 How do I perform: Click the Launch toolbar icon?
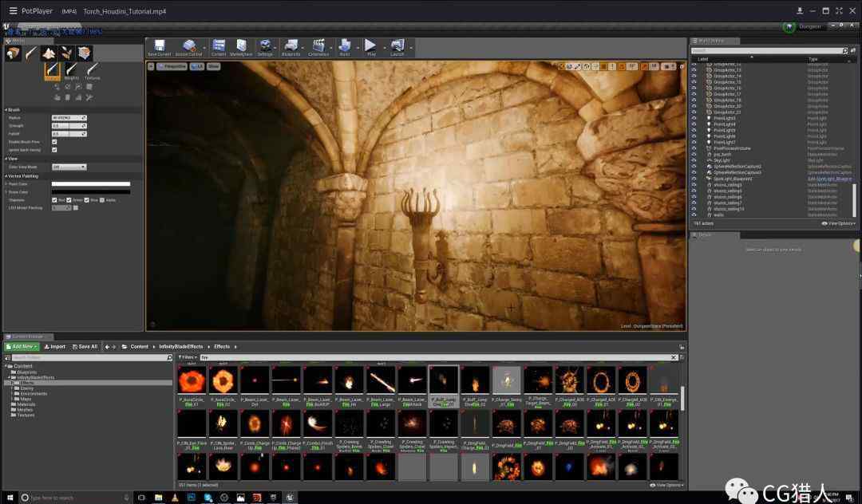point(397,48)
